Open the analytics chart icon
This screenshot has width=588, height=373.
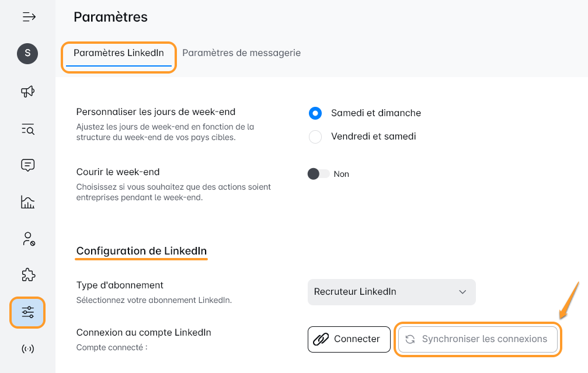coord(27,203)
